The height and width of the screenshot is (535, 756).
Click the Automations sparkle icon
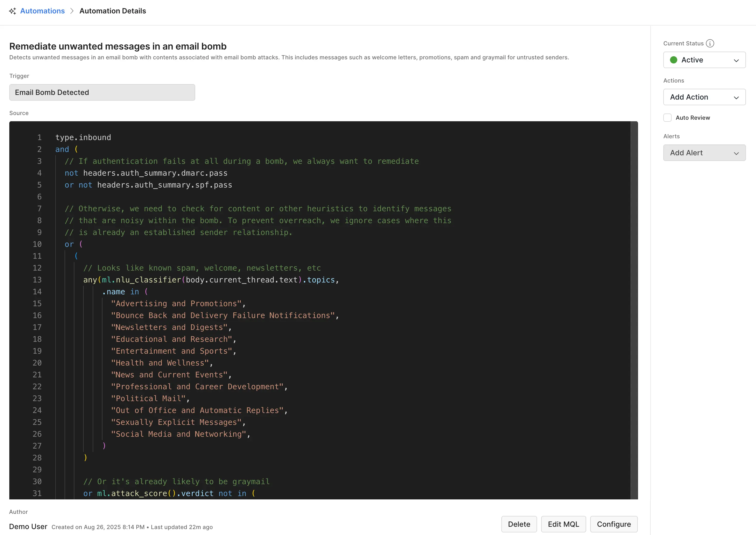tap(13, 11)
